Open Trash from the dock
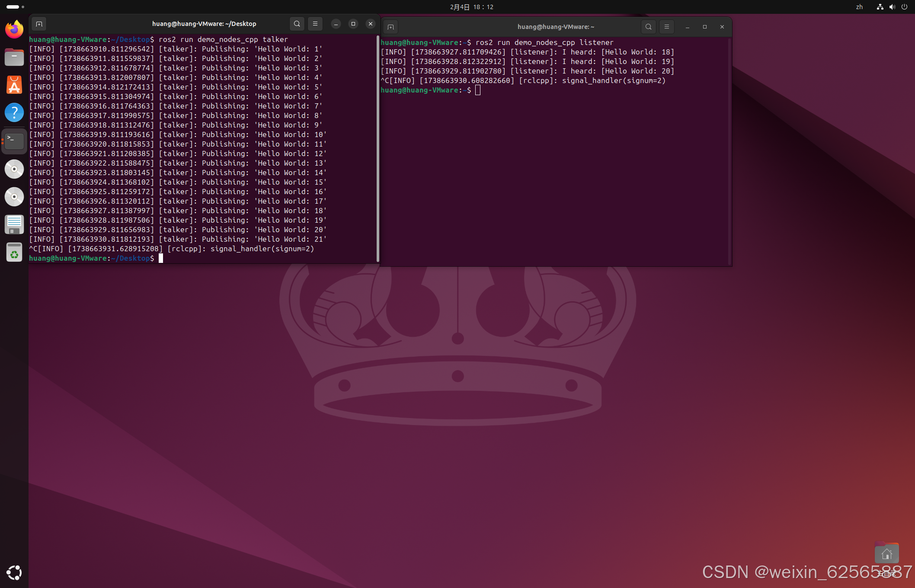 pos(14,252)
